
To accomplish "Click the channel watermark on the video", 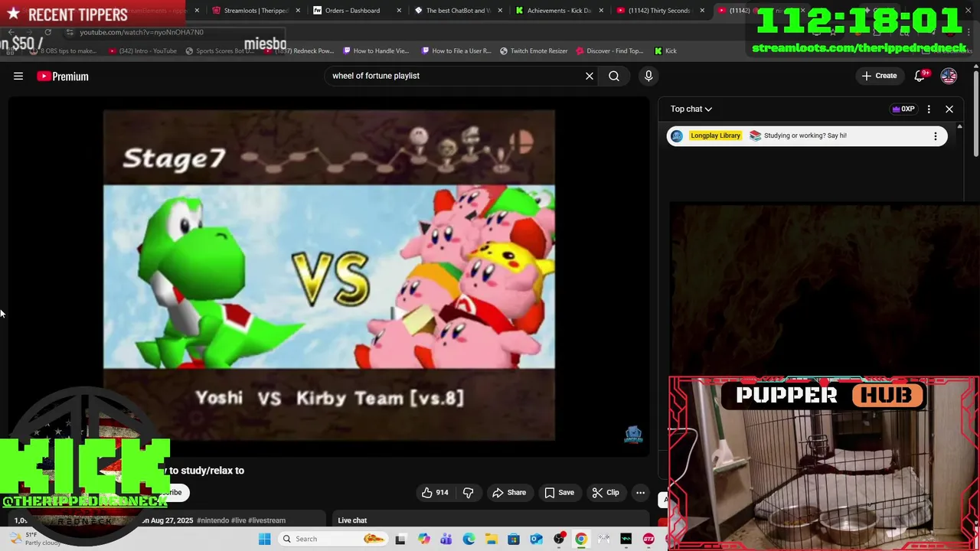I will [633, 435].
